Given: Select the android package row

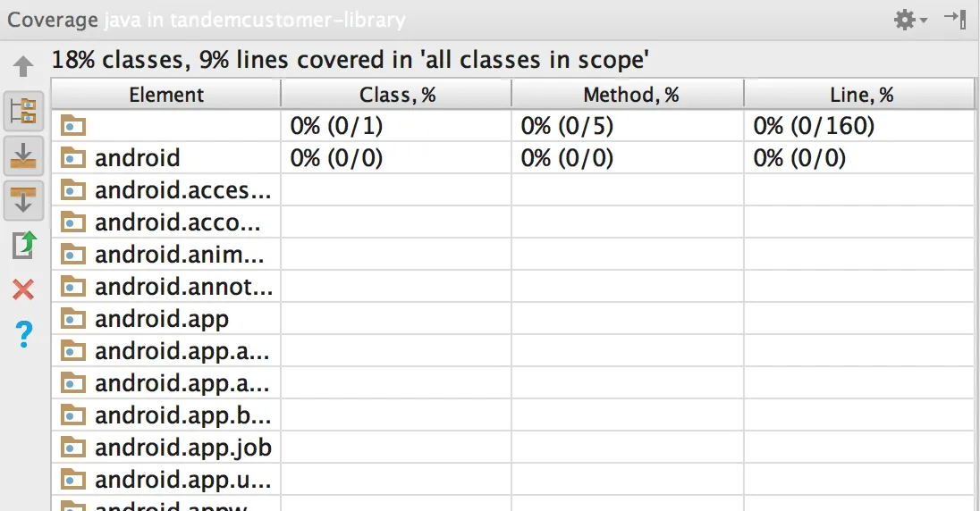Looking at the screenshot, I should pos(137,158).
